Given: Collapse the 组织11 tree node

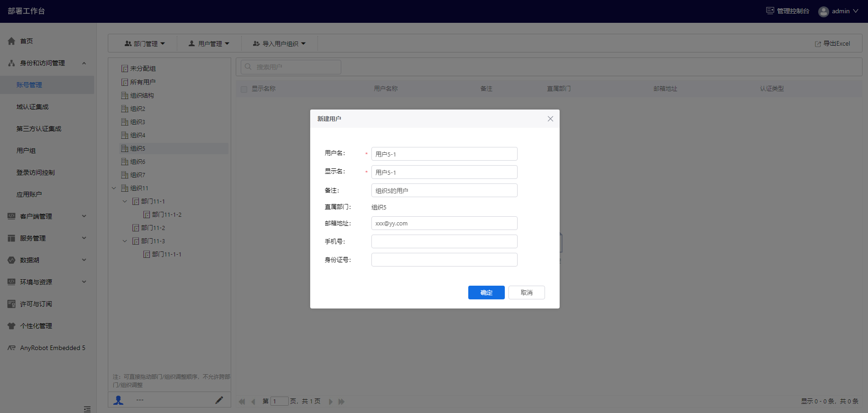Looking at the screenshot, I should 114,188.
